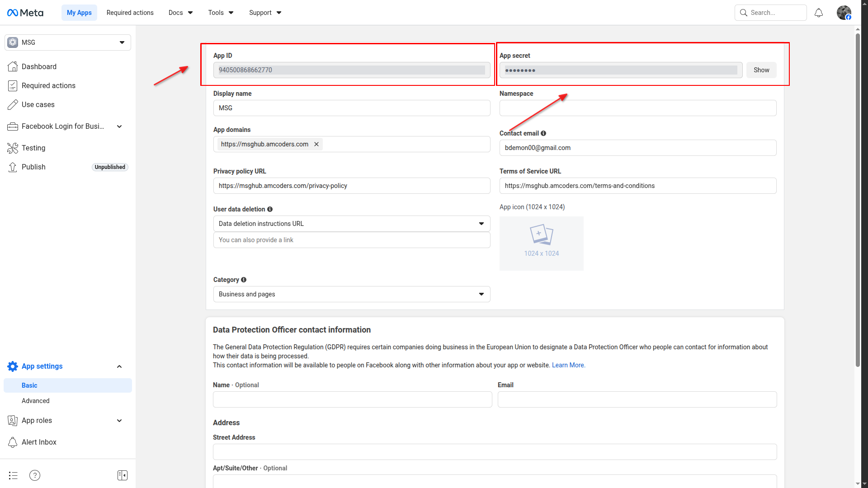Screen dimensions: 868x488
Task: Click Contact email info icon
Action: 543,133
